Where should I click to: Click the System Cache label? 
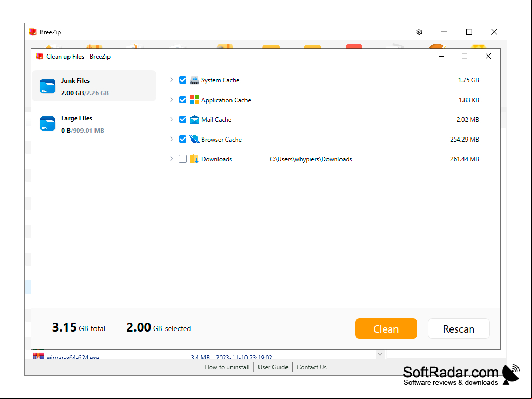[220, 80]
